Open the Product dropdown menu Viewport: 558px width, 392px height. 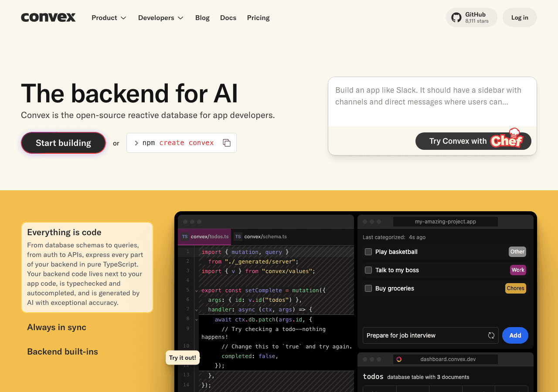coord(109,17)
